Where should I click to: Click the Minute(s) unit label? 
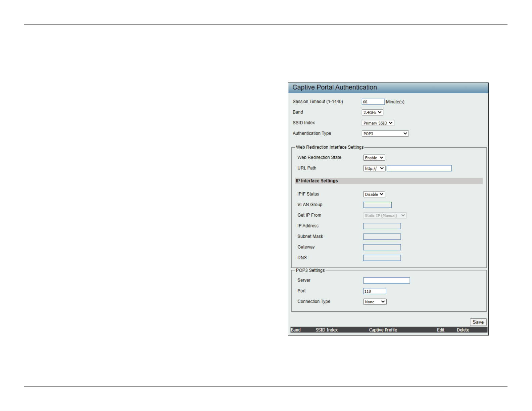coord(395,102)
